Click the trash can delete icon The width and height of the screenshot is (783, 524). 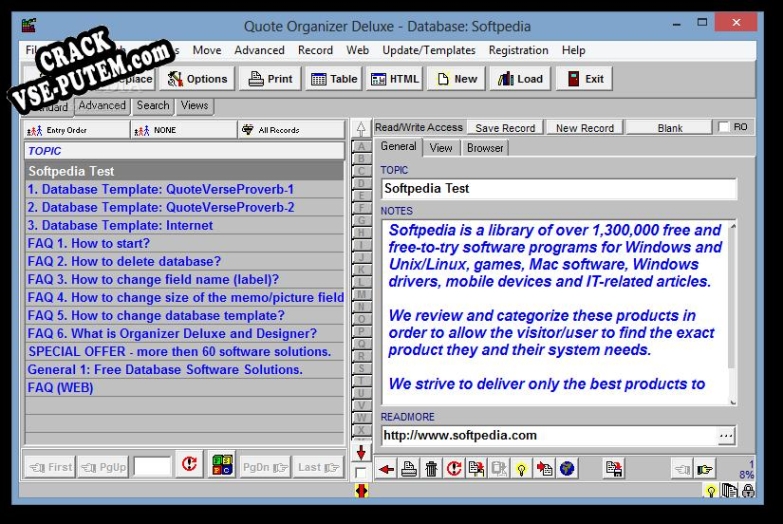(x=431, y=469)
